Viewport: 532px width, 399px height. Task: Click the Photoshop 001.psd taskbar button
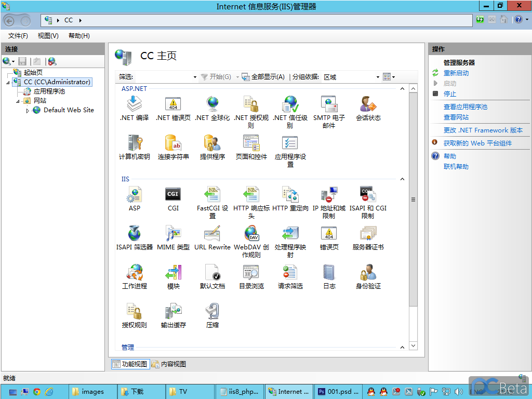(x=339, y=392)
